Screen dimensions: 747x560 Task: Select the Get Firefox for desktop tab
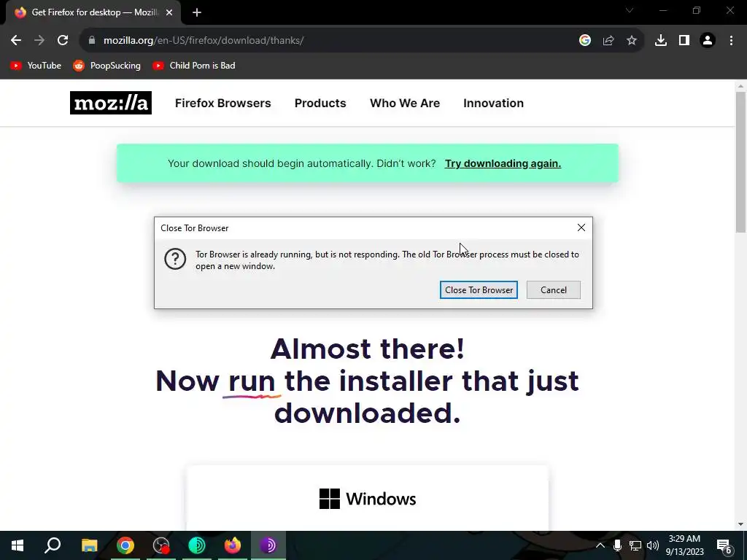point(93,12)
